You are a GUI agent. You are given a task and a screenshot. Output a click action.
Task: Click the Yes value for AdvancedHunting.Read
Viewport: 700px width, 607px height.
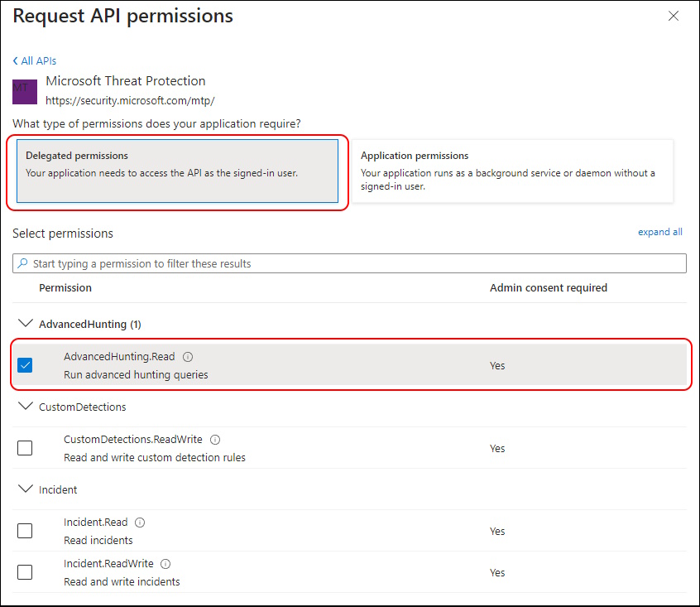pos(497,366)
